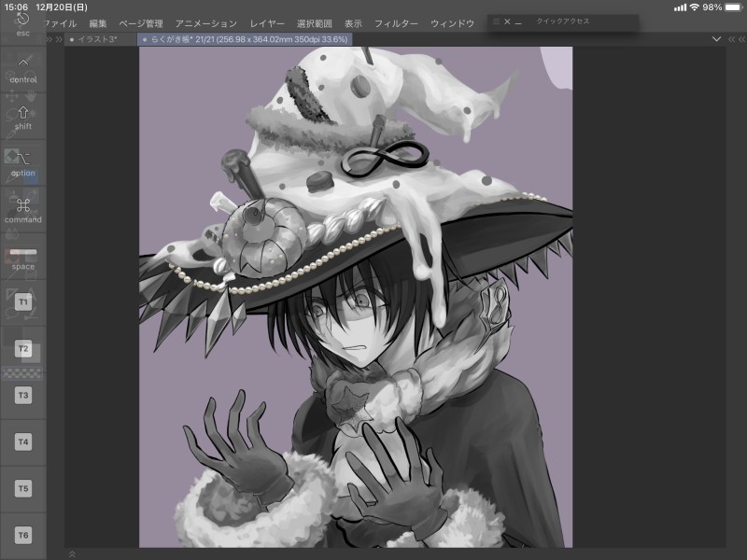Select the らくがき帳* canvas tab
The image size is (747, 560).
[x=245, y=39]
